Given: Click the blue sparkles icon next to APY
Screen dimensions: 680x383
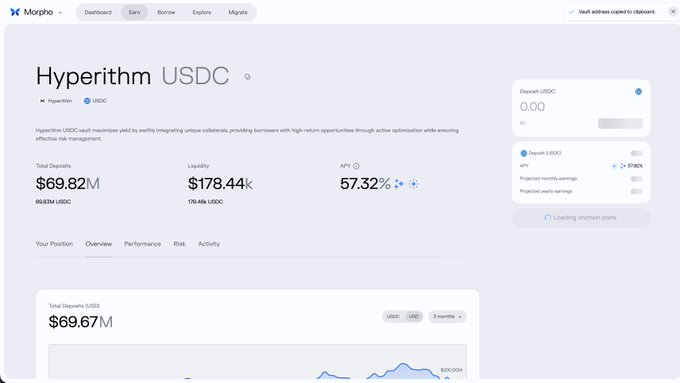Looking at the screenshot, I should pos(399,184).
